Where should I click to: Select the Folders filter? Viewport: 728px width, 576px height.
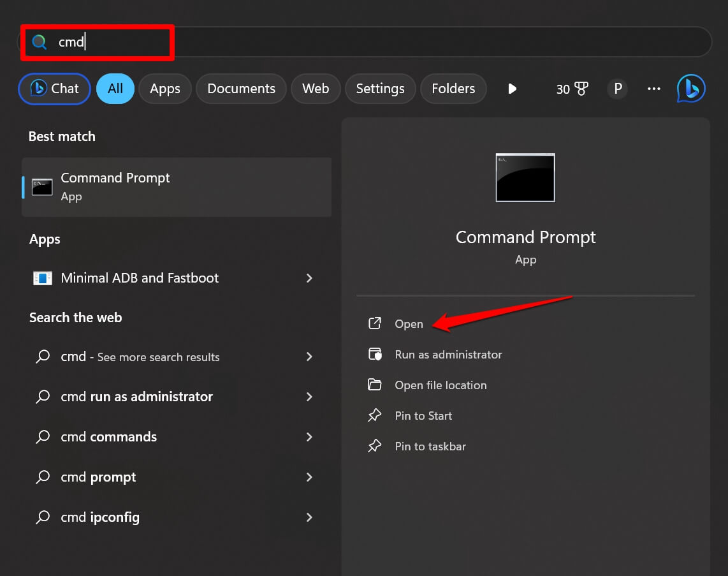tap(453, 89)
